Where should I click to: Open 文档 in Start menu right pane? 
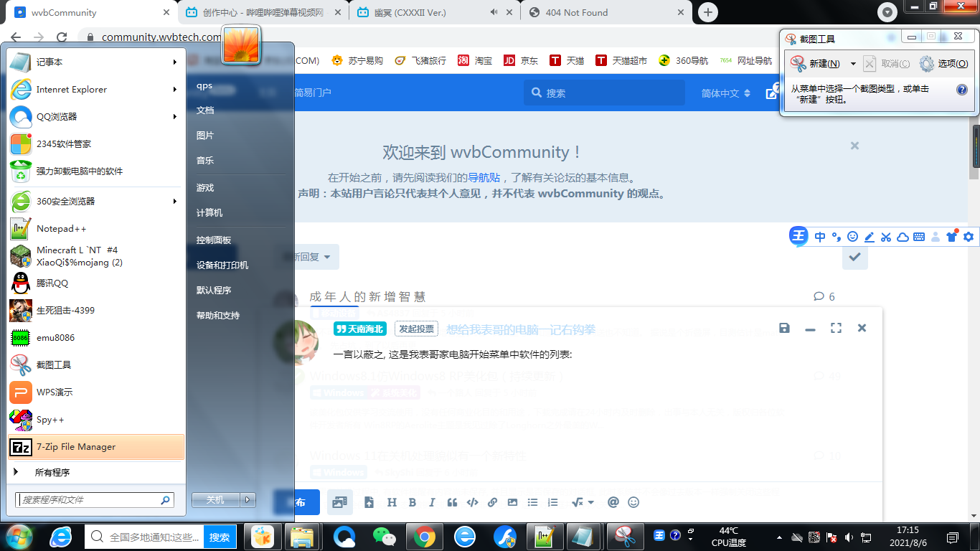point(205,110)
